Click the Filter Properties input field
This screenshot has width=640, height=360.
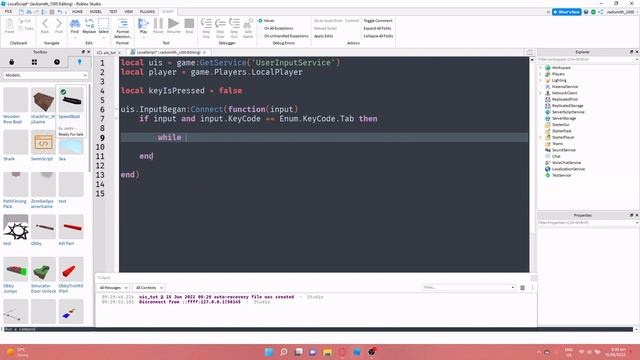588,223
